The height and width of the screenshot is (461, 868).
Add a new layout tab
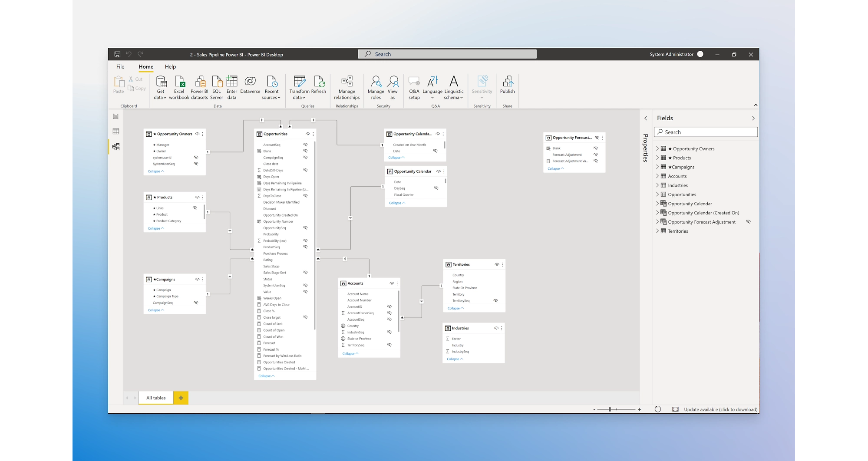click(181, 398)
